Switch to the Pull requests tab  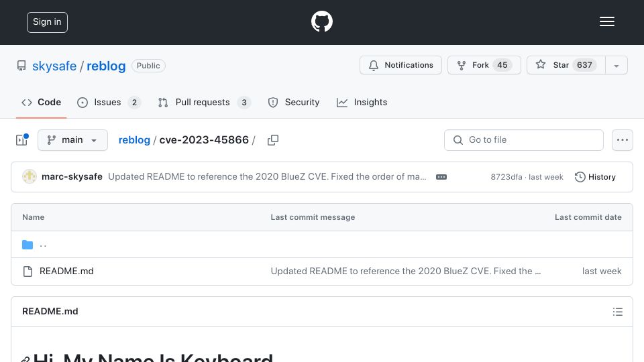(204, 102)
